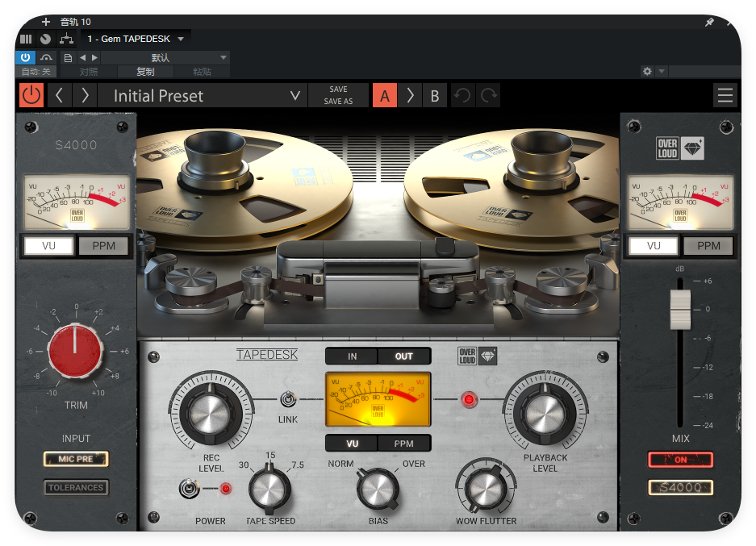Set the center meter mode to PPM

tap(404, 444)
